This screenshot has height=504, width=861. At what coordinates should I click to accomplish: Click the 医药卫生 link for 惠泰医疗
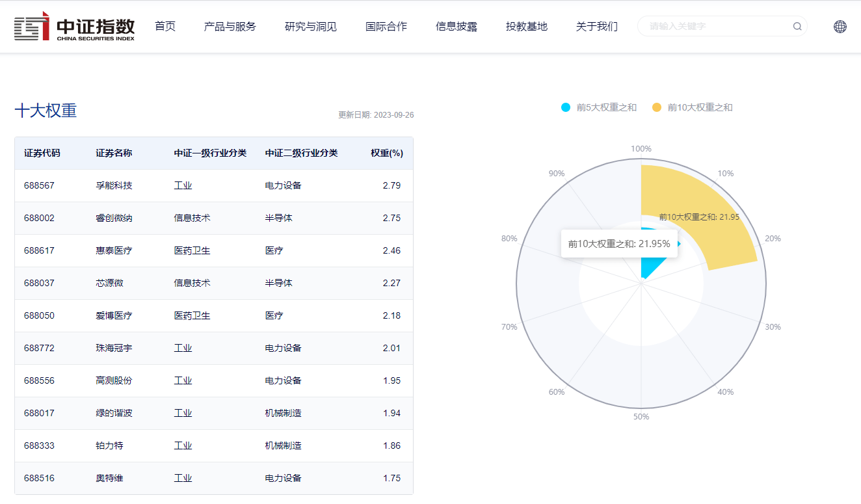192,250
